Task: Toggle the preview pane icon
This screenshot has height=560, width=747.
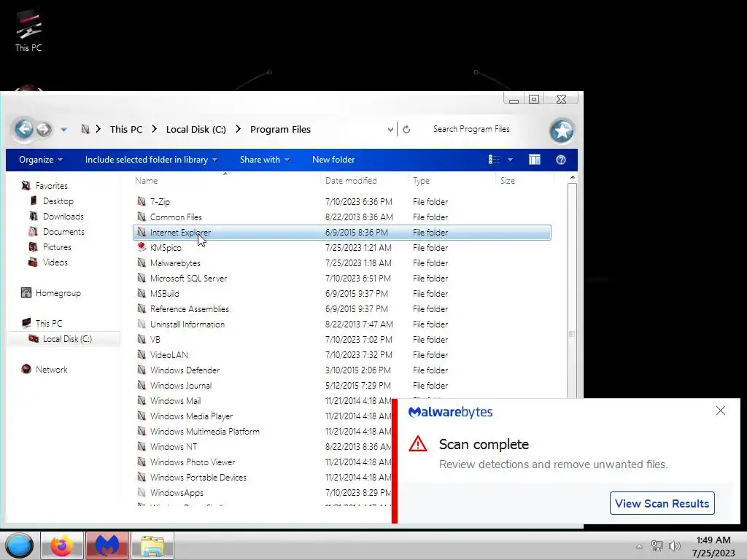Action: (x=535, y=160)
